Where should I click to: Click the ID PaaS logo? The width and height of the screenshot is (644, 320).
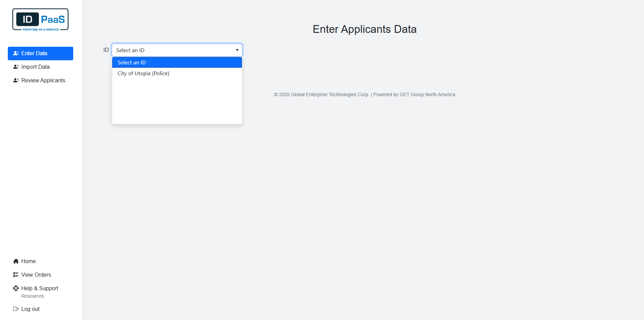[x=40, y=19]
